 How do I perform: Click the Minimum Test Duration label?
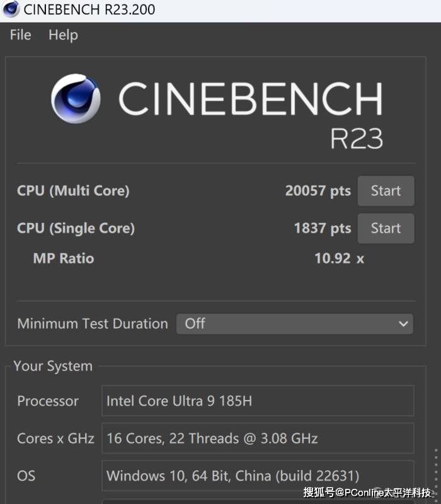click(x=93, y=324)
